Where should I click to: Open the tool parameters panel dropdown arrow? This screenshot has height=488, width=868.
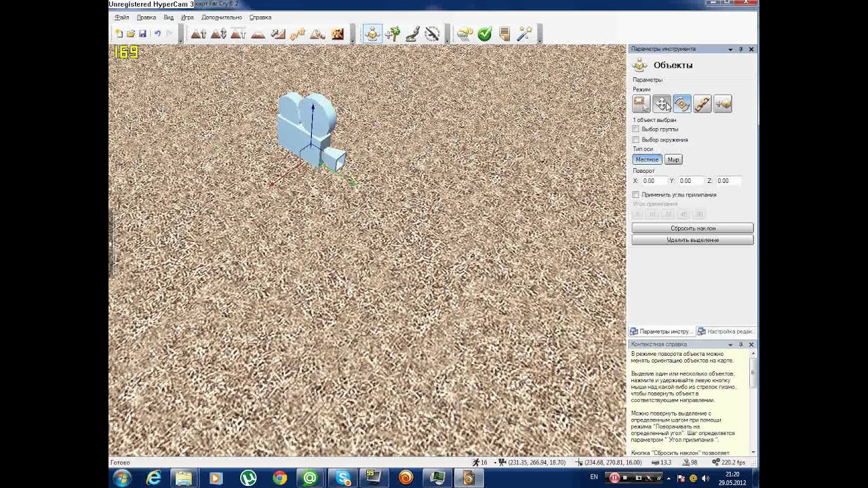pyautogui.click(x=730, y=49)
